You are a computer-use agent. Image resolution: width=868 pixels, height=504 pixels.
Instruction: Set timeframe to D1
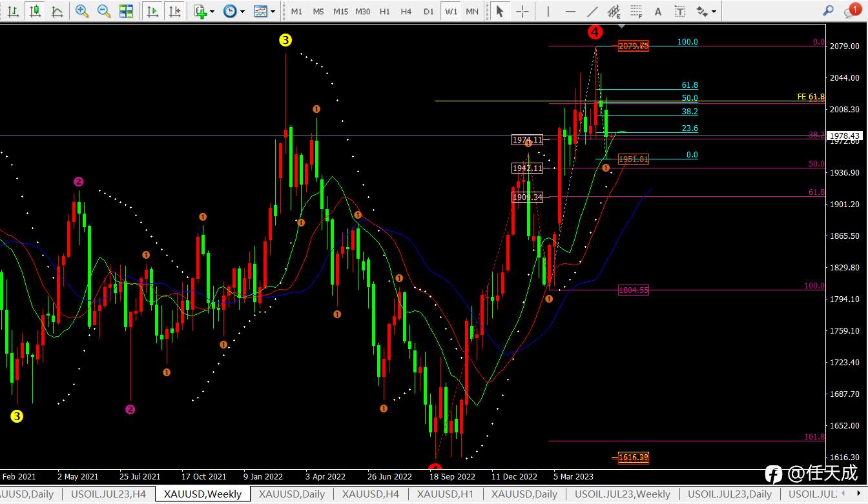click(x=429, y=12)
